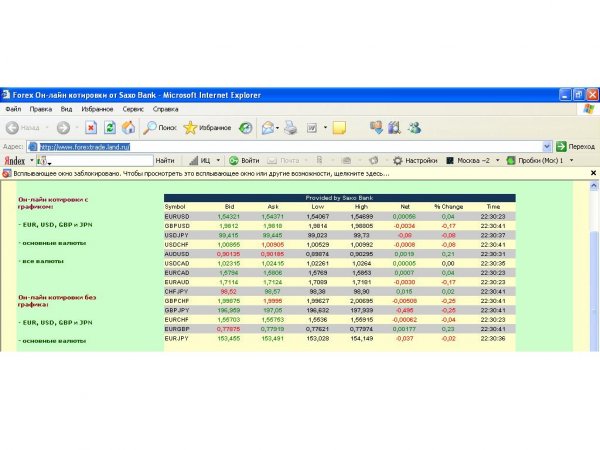Viewport: 600px width, 450px height.
Task: Open first 'основные валюты' link
Action: click(x=52, y=243)
